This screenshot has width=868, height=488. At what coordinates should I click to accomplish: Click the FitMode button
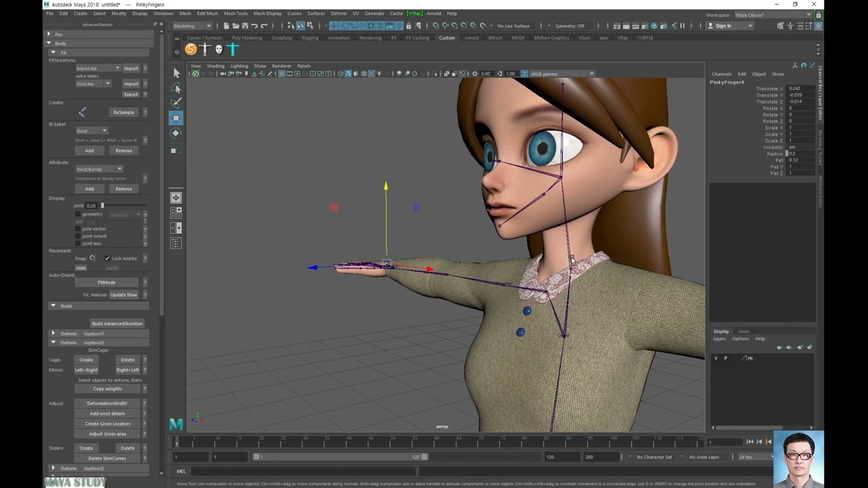point(106,283)
